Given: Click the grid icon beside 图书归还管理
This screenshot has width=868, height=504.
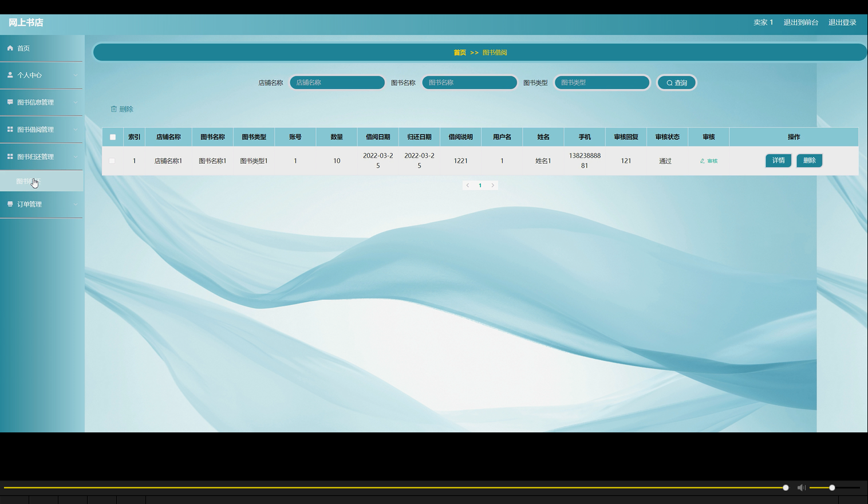Looking at the screenshot, I should coord(9,156).
